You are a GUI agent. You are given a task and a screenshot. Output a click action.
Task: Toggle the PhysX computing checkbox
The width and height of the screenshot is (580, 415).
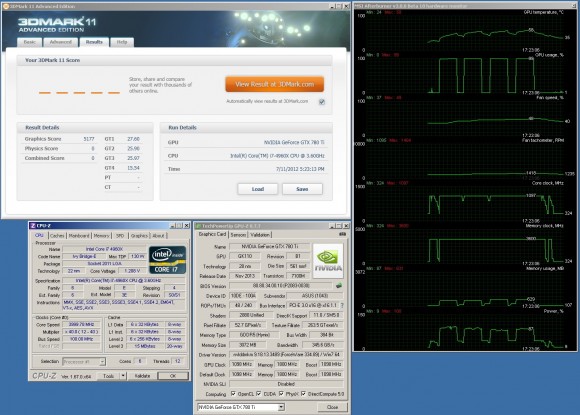281,394
